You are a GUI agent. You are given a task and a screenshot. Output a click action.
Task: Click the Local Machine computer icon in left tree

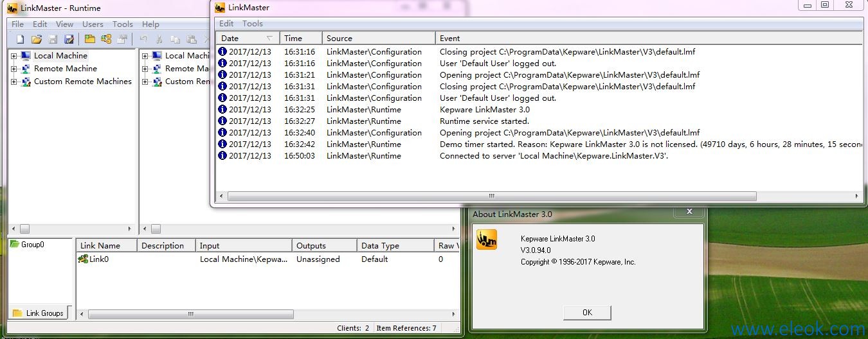tap(26, 56)
